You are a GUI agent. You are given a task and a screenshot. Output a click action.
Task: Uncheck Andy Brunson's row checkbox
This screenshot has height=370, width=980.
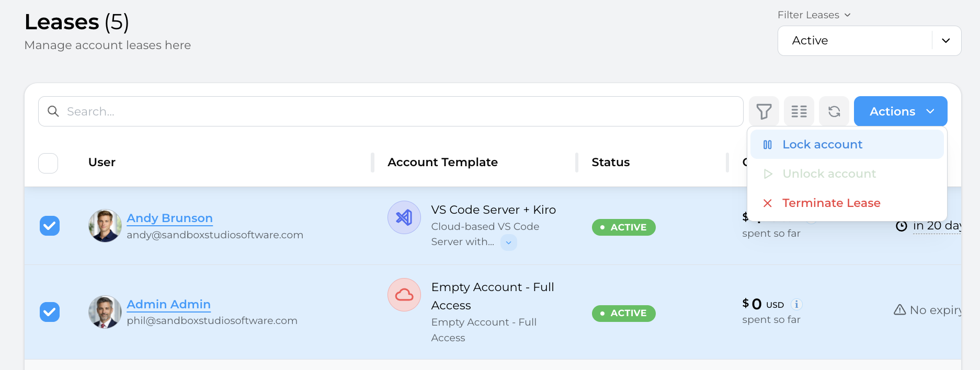click(50, 226)
